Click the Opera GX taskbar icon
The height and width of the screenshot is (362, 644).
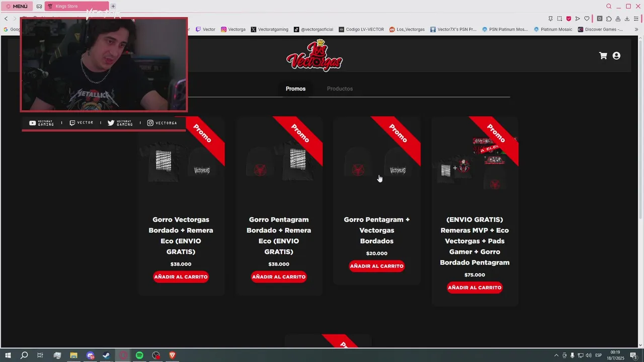coord(123,355)
